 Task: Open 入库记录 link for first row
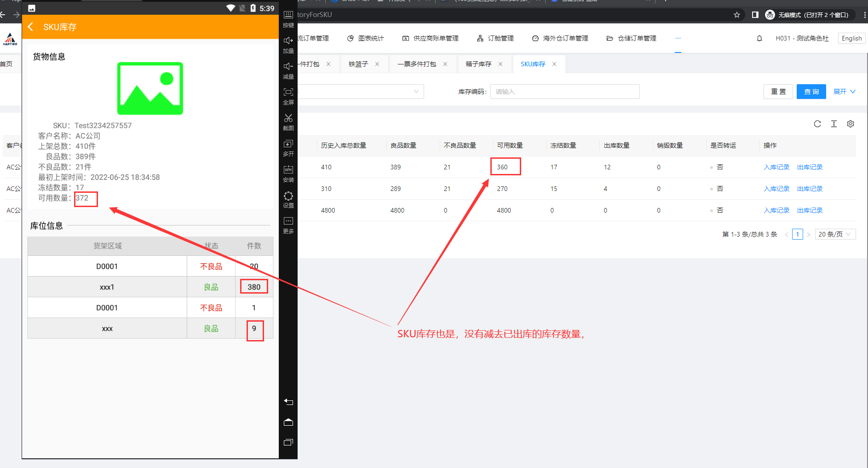coord(776,167)
